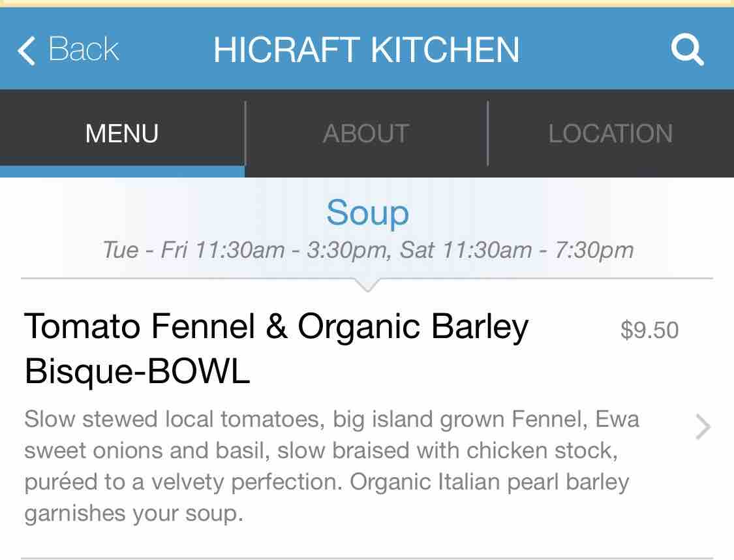Tap the back arrow chevron icon
The height and width of the screenshot is (560, 734).
pos(26,50)
